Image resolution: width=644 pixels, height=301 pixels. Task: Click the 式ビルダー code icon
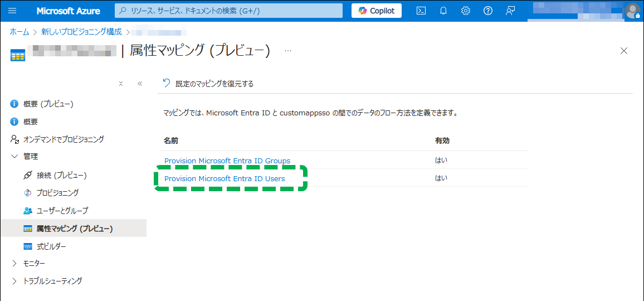point(27,246)
